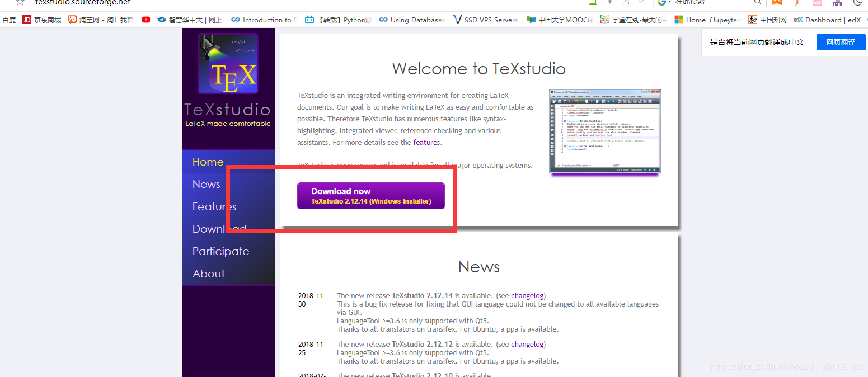Open changelog link for release 2.12.14

pos(527,296)
